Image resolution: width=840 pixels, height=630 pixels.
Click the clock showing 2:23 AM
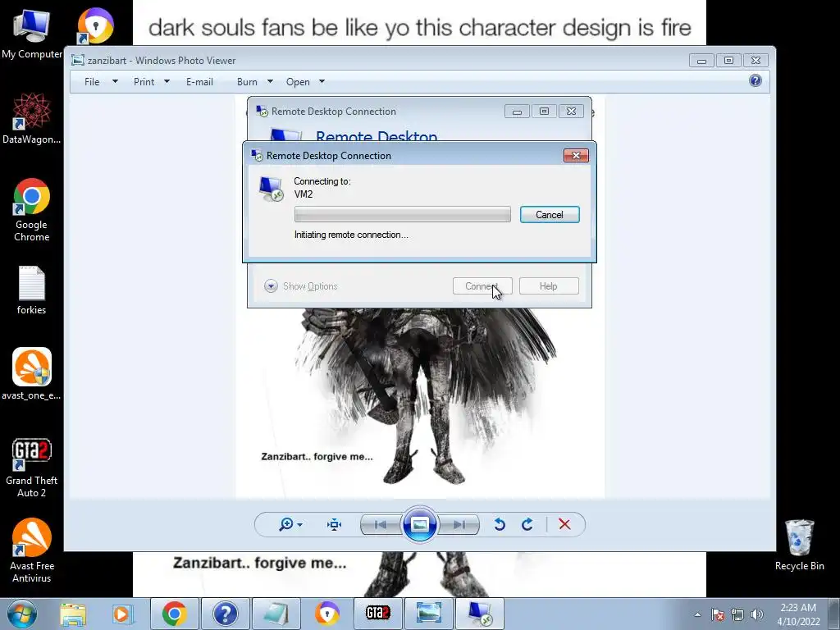798,614
